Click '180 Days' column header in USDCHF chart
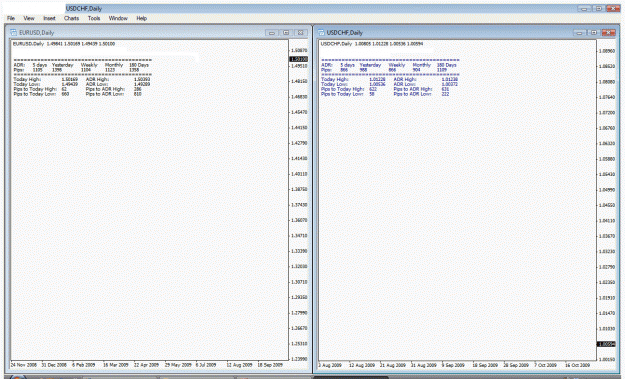 (x=446, y=65)
